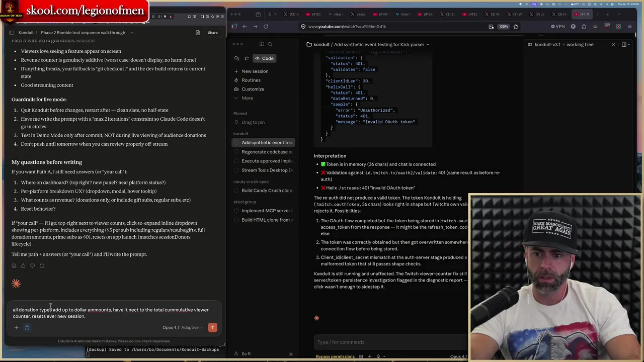Open chat title dropdown next to Phase 2 Rumble
Screen dimensions: 644x362
(x=132, y=33)
